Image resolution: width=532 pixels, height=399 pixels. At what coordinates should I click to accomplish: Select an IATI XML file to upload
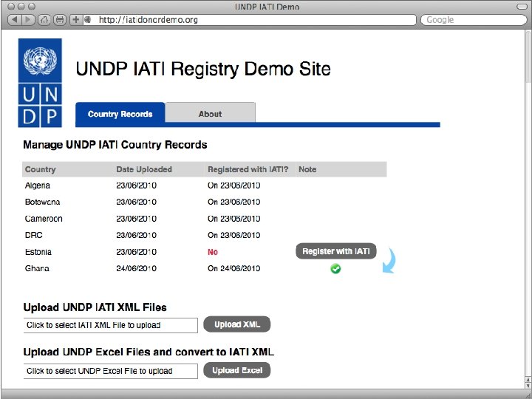click(111, 325)
